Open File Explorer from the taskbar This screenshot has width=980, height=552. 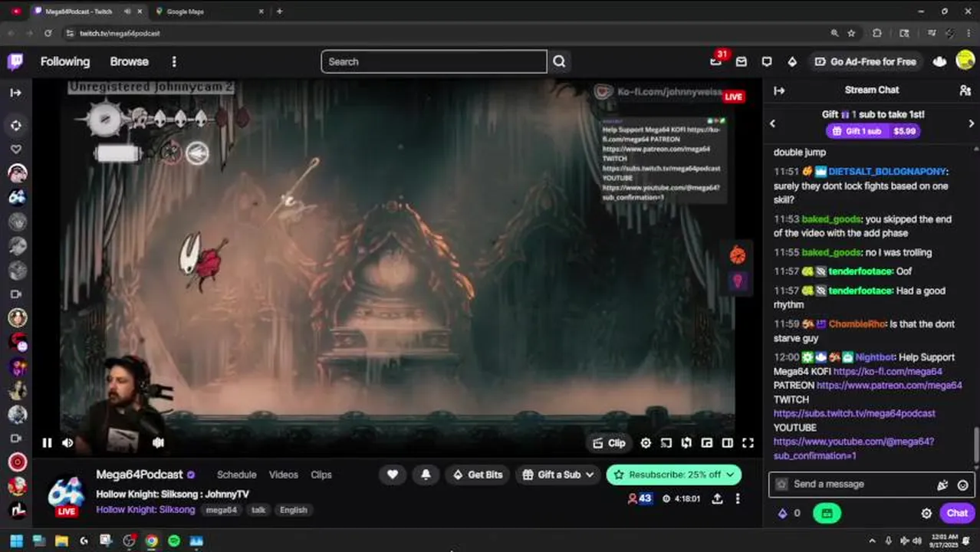click(x=61, y=540)
